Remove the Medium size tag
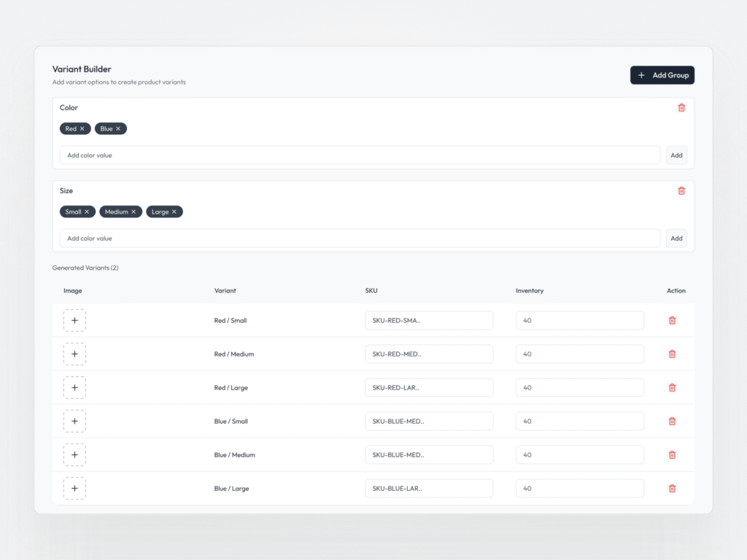This screenshot has height=560, width=747. pos(133,212)
